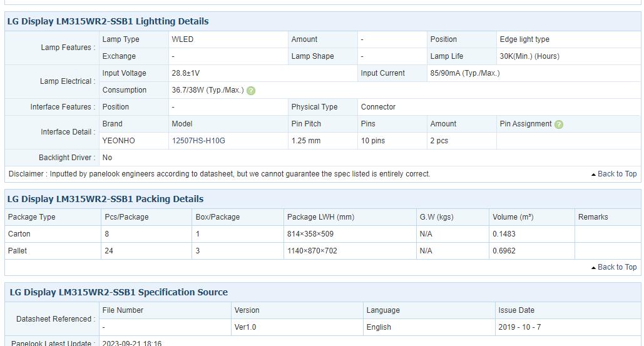This screenshot has height=346, width=644.
Task: Select the WLED lamp type value
Action: (x=182, y=39)
